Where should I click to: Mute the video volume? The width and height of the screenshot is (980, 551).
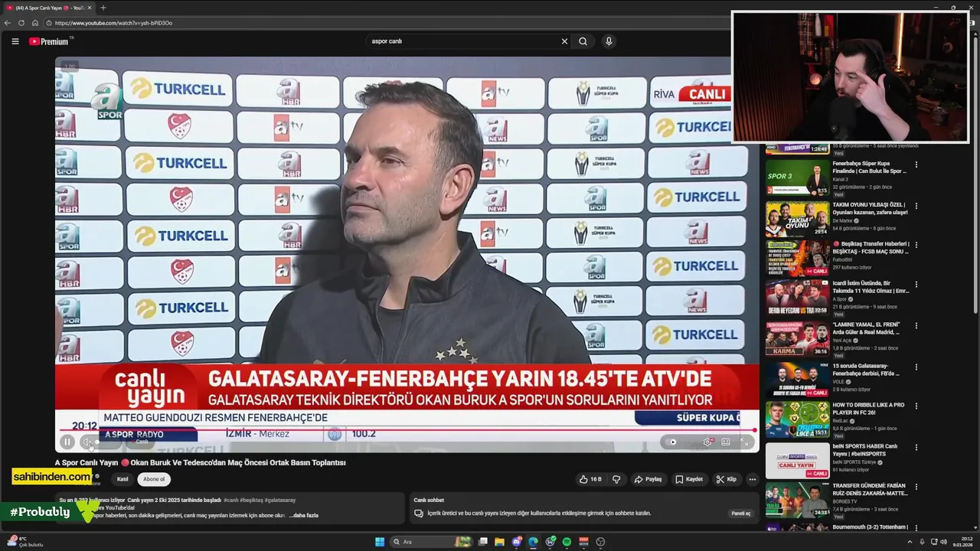tap(87, 442)
